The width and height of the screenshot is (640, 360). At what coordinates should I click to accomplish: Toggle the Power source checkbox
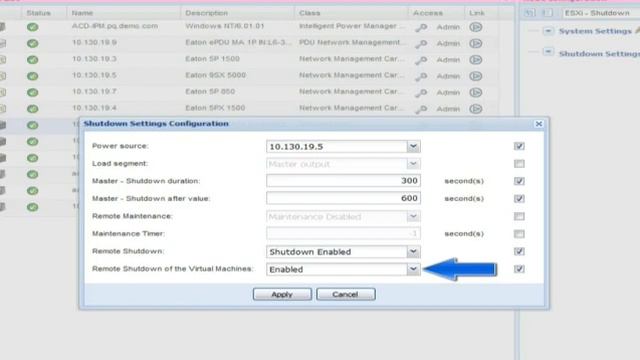click(x=519, y=146)
